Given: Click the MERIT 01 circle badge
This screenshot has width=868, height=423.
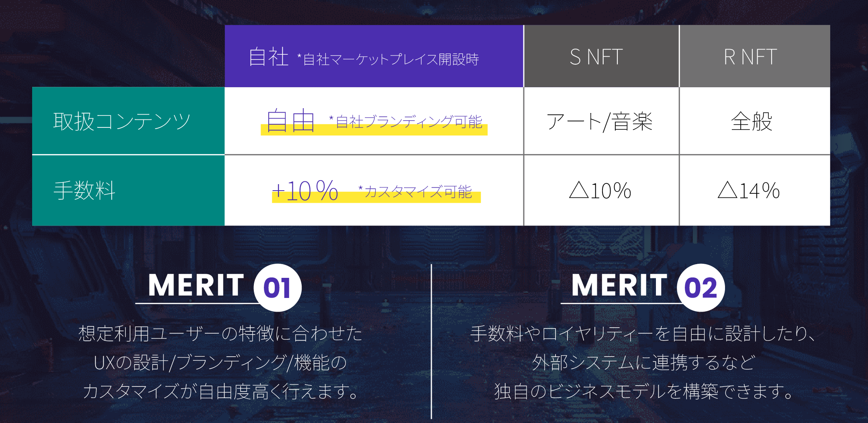Looking at the screenshot, I should pyautogui.click(x=278, y=288).
